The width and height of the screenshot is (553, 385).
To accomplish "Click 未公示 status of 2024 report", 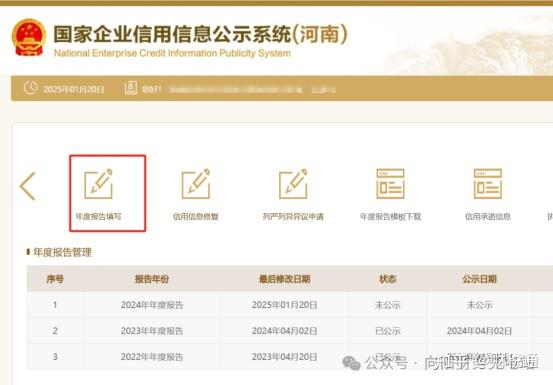I will pyautogui.click(x=388, y=305).
